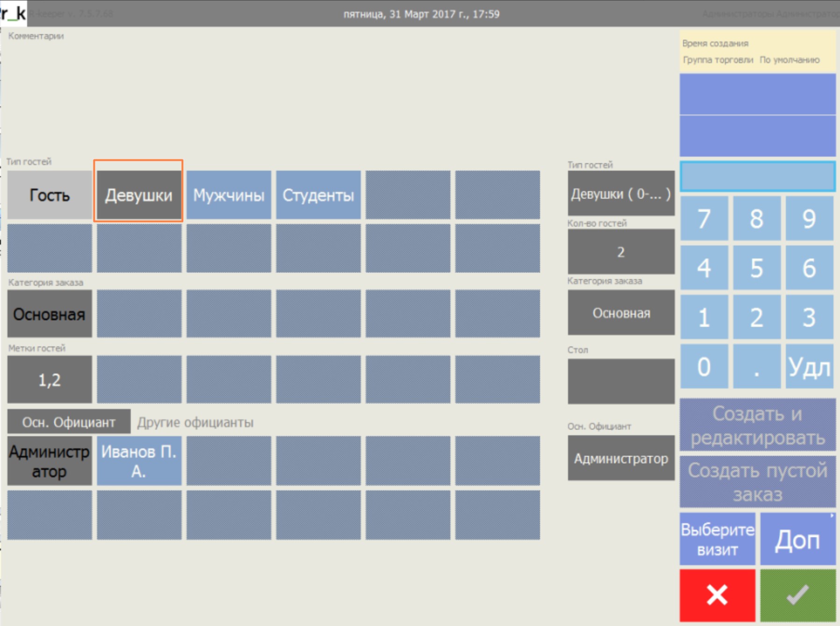Click the light blue numeric input field
This screenshot has height=626, width=840.
pos(757,176)
